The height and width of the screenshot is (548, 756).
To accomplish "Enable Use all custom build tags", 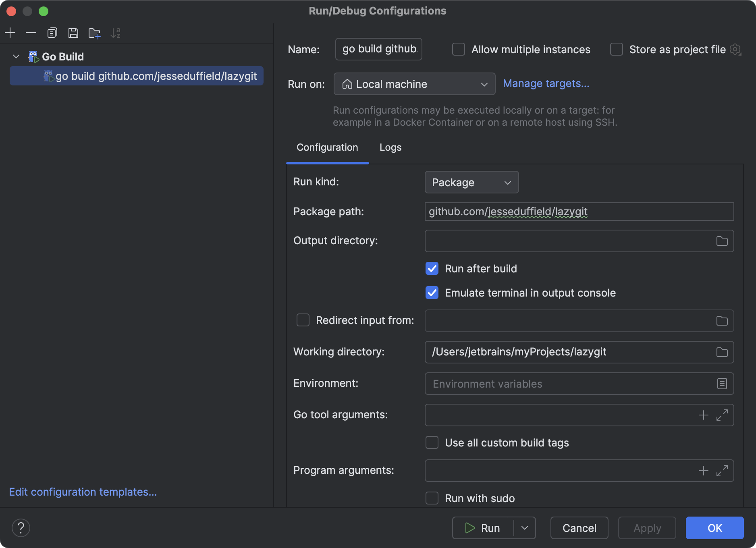I will (x=432, y=442).
